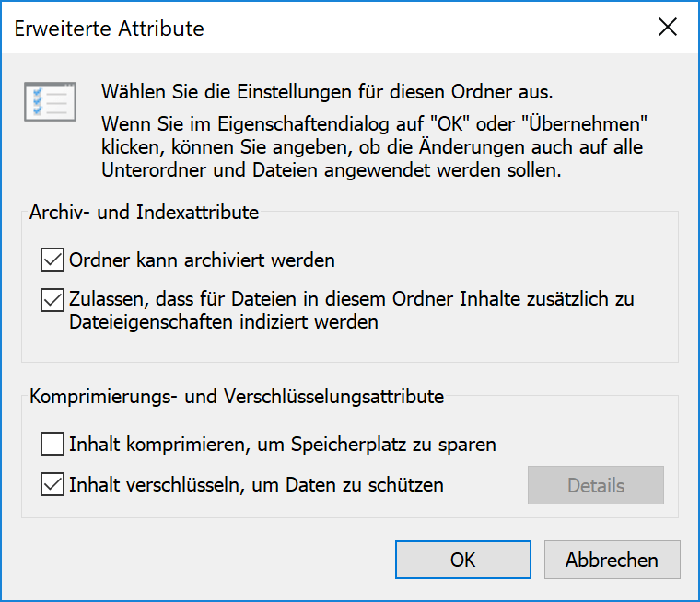This screenshot has height=602, width=700.
Task: Click 'Unterordner und Dateien angewendet' text line
Action: [x=331, y=170]
